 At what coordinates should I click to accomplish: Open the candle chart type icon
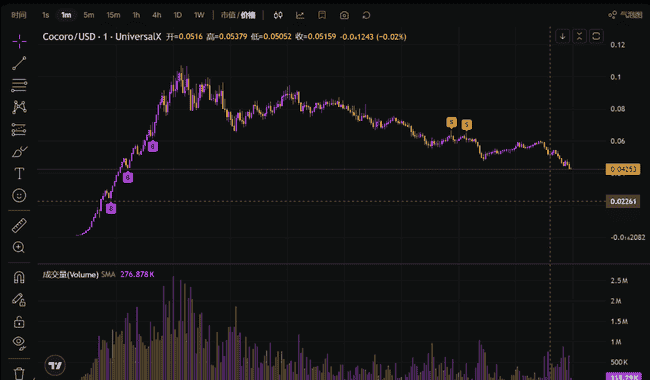pos(278,15)
